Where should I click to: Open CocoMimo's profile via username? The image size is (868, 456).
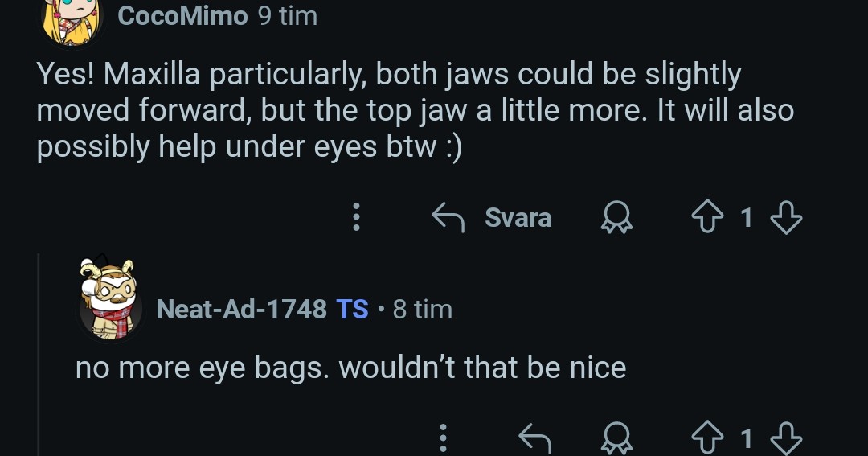[x=182, y=15]
